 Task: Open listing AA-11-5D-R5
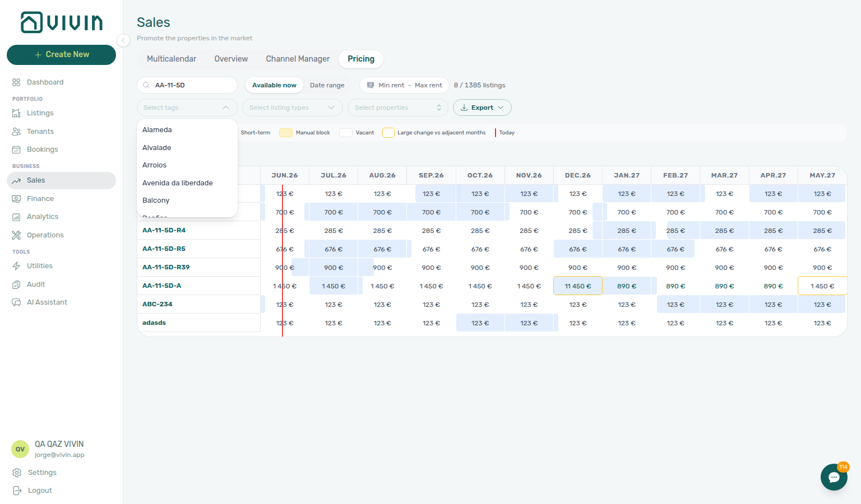coord(164,249)
